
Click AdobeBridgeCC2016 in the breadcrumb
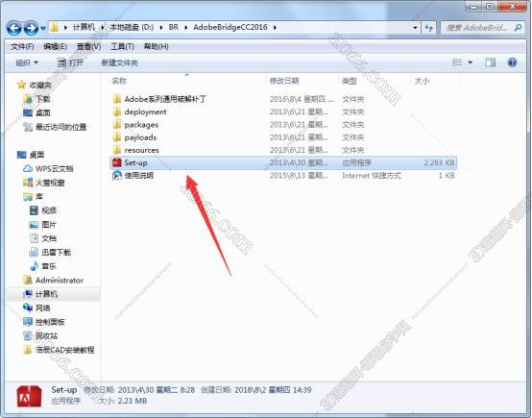(x=230, y=27)
